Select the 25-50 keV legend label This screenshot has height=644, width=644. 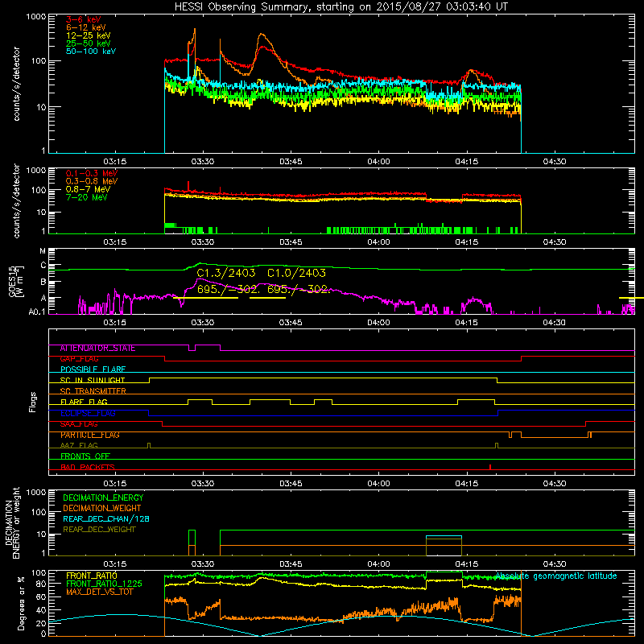click(x=89, y=43)
